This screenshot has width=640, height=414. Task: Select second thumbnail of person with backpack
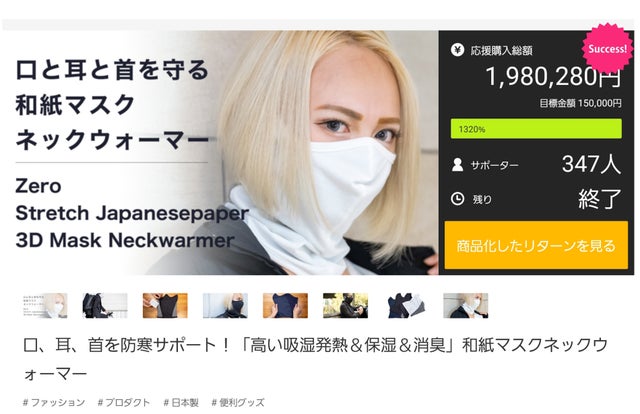[105, 305]
